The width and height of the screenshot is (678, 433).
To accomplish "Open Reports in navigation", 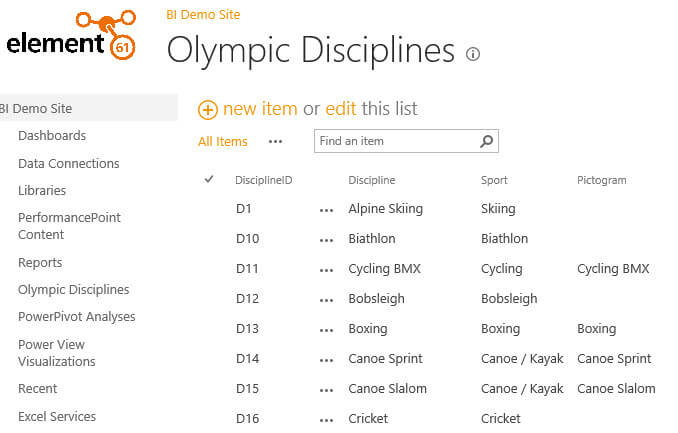I will click(x=40, y=263).
